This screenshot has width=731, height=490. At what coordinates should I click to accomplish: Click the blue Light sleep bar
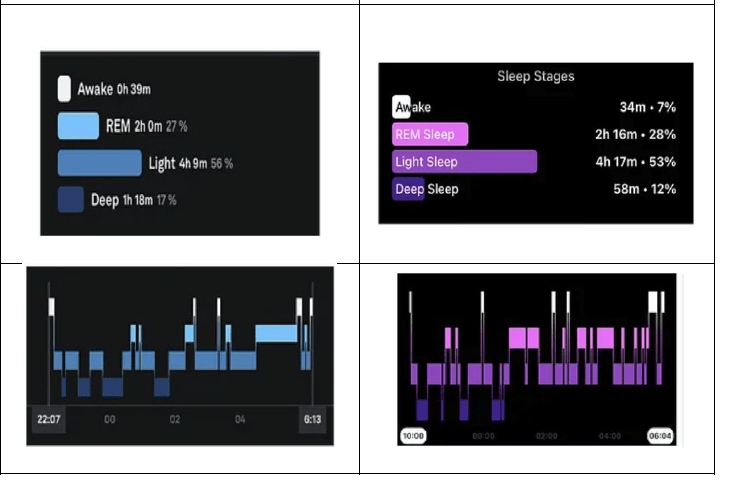pos(100,163)
